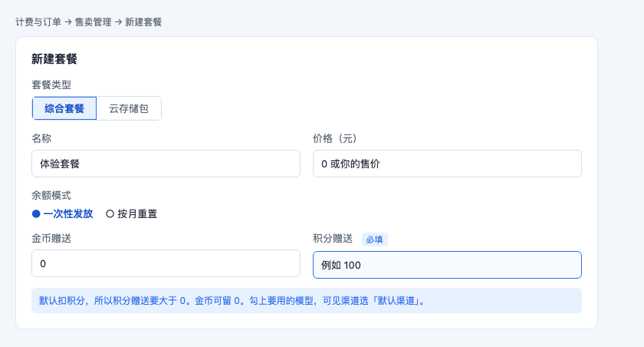Screen dimensions: 644x347
Task: Click the 名称 field containing 体验套餐
Action: point(166,164)
